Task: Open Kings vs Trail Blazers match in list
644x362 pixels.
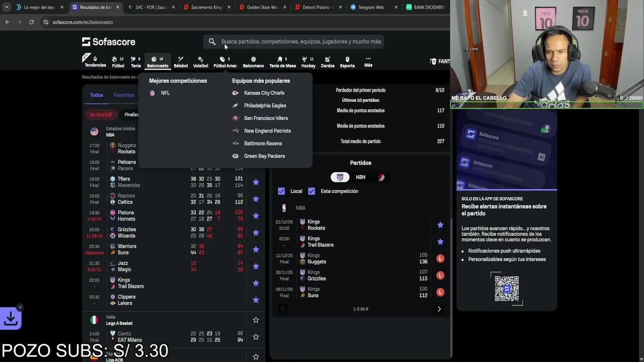Action: pos(174,283)
